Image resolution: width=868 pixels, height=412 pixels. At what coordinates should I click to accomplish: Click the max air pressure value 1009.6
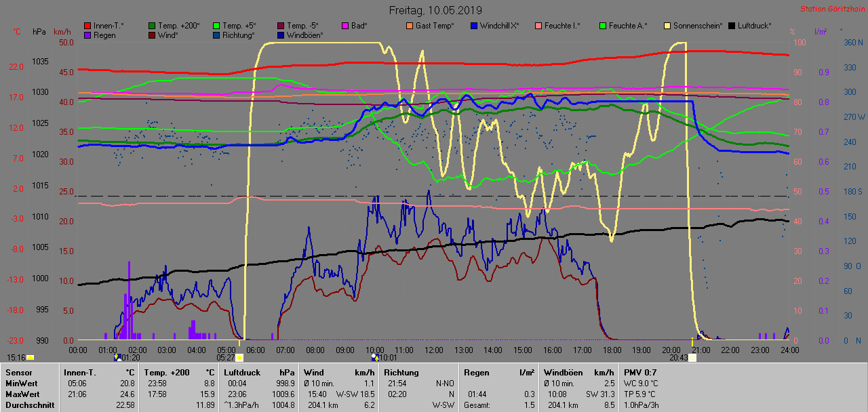[x=282, y=394]
